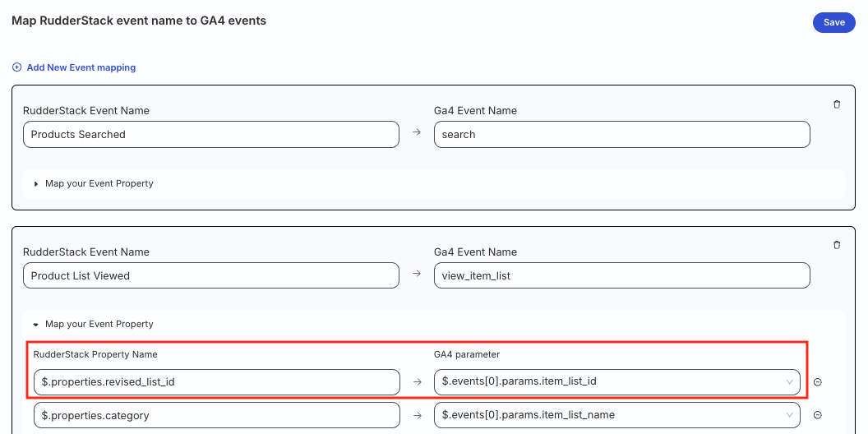Click the Save button
Viewport: 868px width, 434px height.
[833, 23]
